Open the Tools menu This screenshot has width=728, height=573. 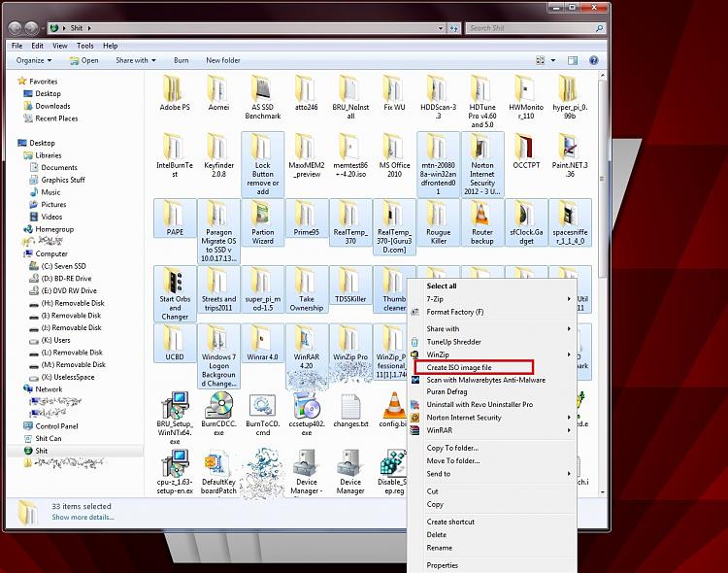[85, 46]
